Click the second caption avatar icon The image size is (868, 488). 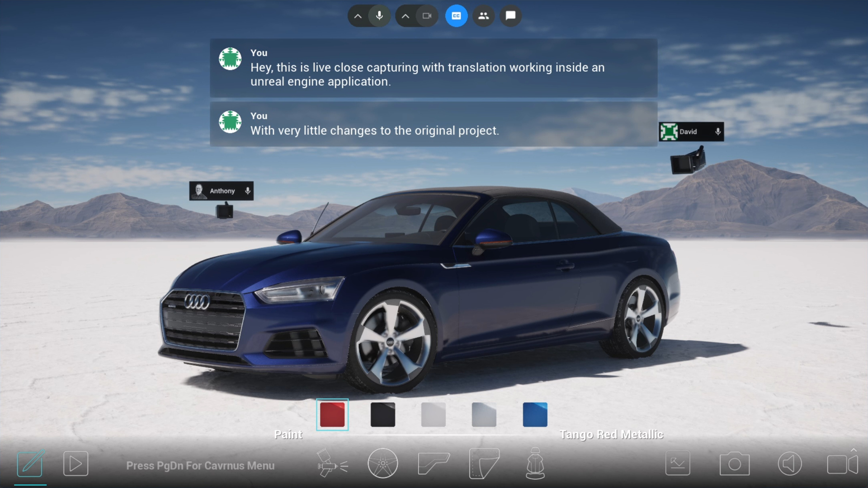(230, 122)
